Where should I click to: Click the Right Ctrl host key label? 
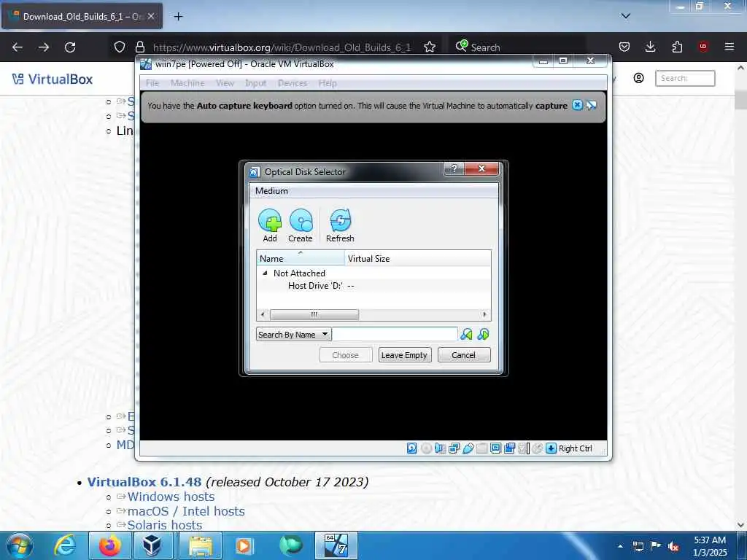(575, 448)
